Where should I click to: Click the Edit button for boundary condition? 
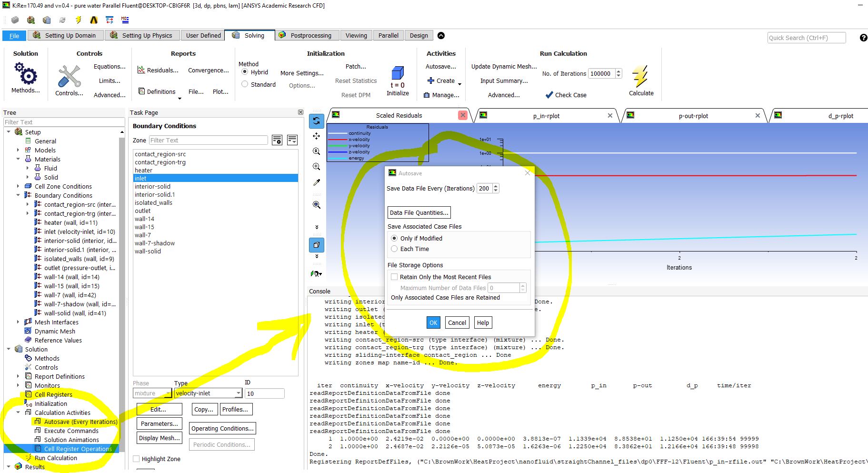(159, 409)
